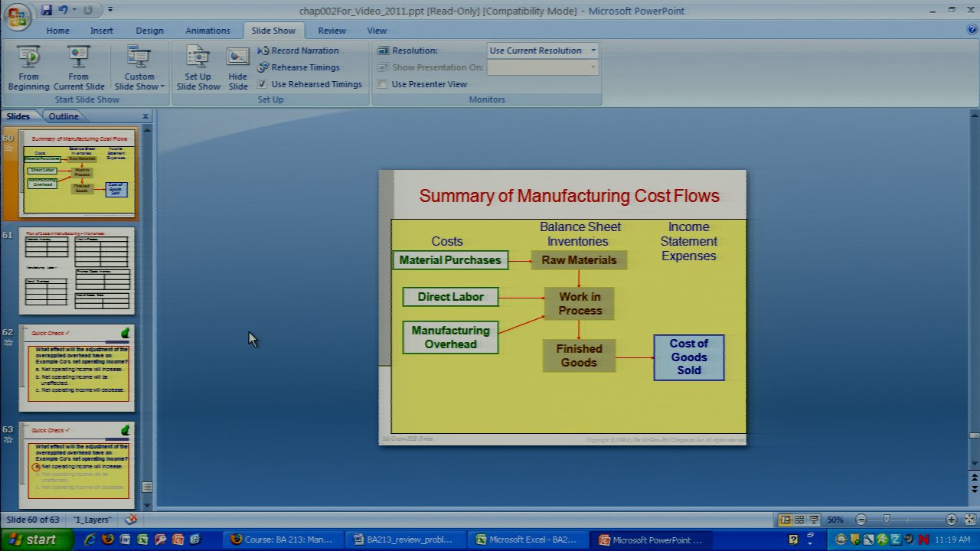Enable Use Presenter View checkbox
The width and height of the screenshot is (980, 551).
pos(383,84)
